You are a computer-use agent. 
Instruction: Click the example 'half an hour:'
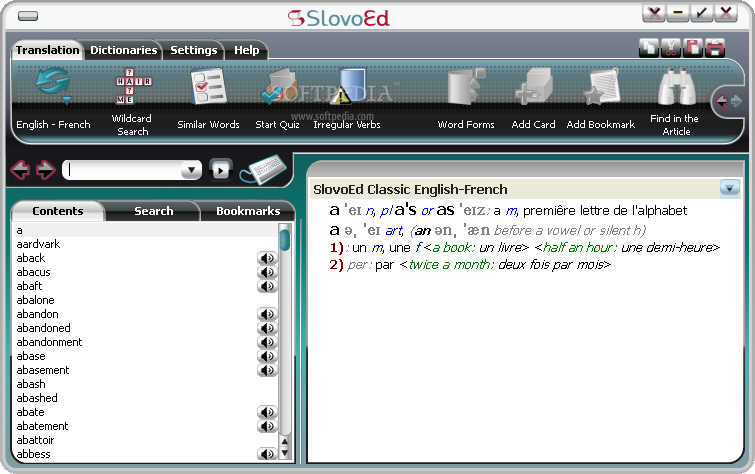(x=580, y=248)
